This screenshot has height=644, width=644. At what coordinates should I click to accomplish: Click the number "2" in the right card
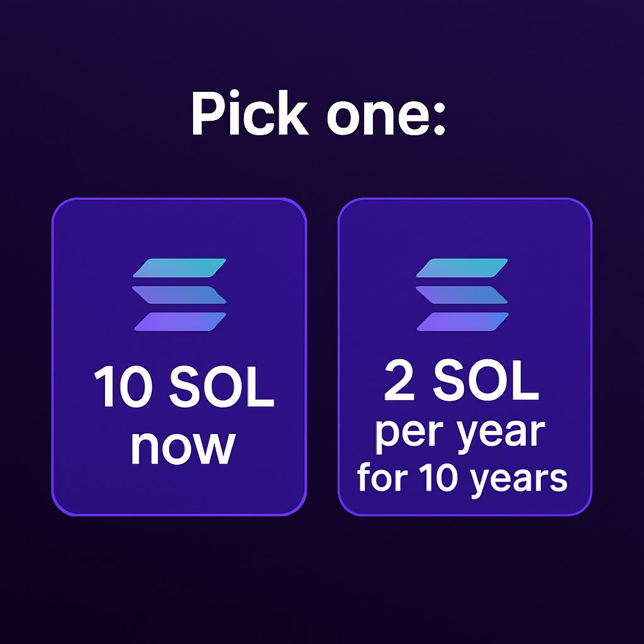(399, 380)
